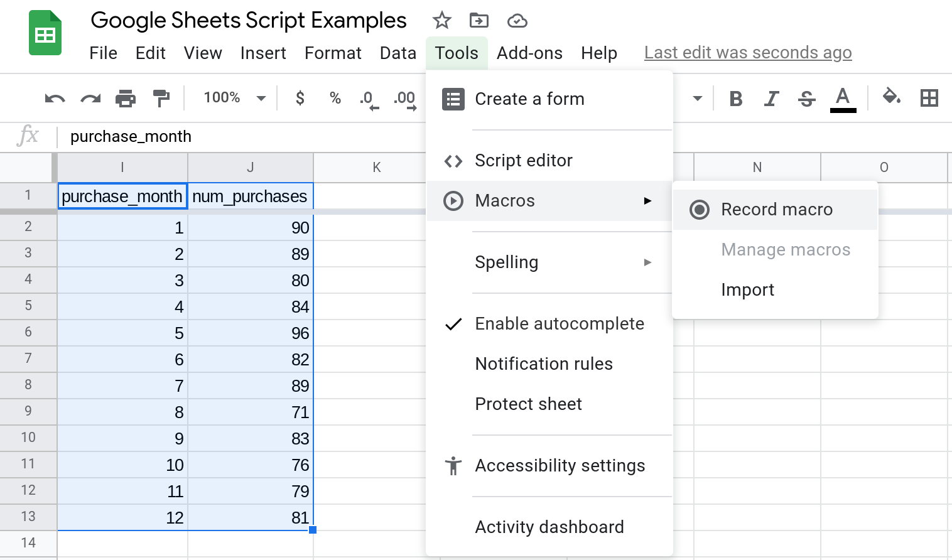This screenshot has height=560, width=952.
Task: Click the purchase_month cell
Action: pos(122,196)
